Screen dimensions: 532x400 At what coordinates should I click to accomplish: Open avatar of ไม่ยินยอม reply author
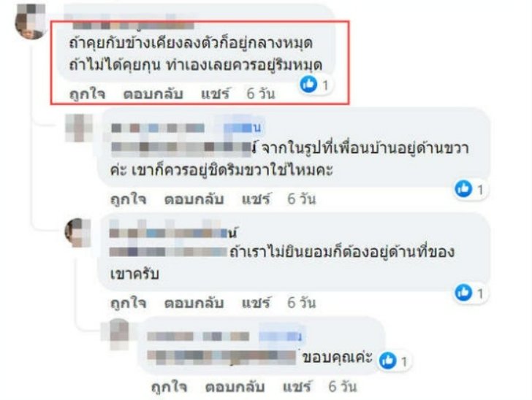(78, 233)
